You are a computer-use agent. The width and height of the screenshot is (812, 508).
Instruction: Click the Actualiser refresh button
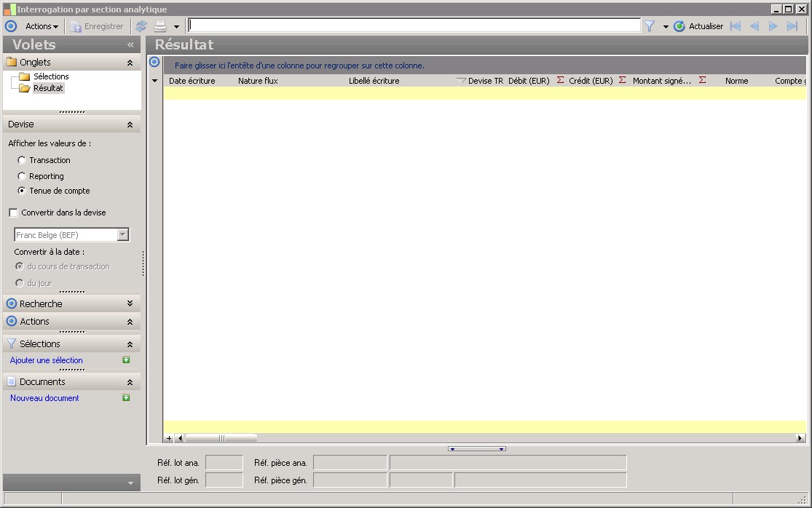pyautogui.click(x=698, y=26)
